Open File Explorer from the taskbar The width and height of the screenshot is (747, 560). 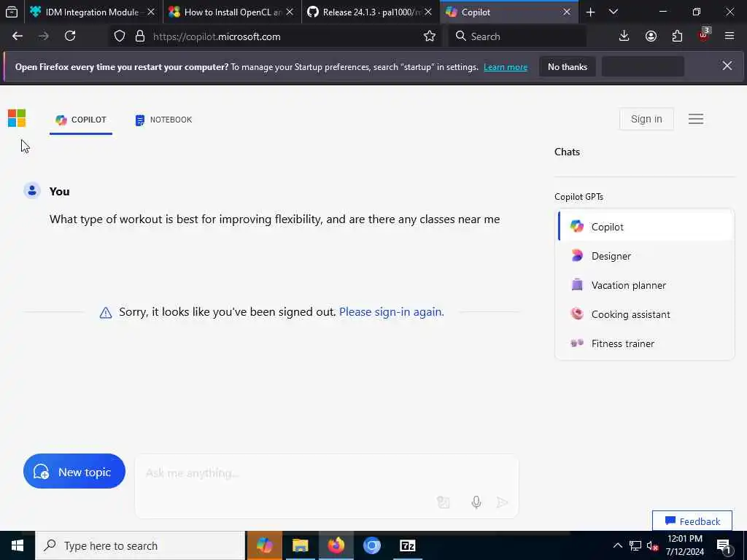tap(300, 545)
